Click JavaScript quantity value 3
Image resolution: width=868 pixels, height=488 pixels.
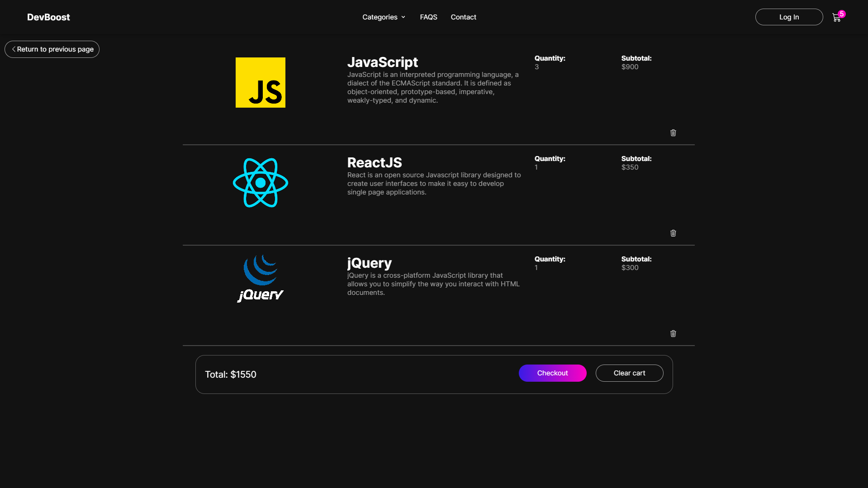pyautogui.click(x=536, y=67)
